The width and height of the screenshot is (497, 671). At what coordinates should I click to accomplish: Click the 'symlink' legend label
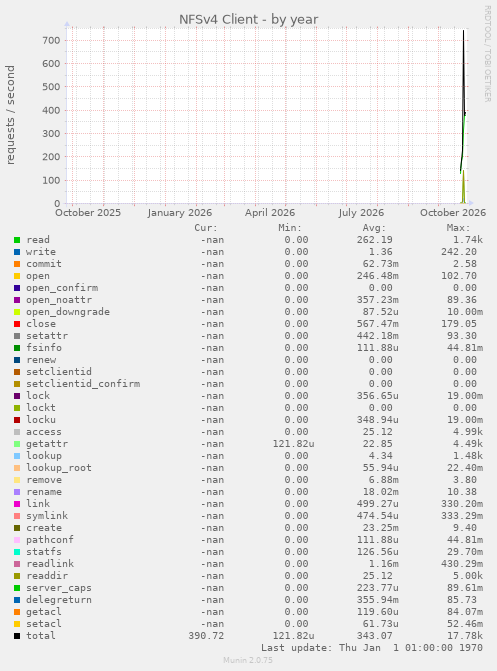pyautogui.click(x=47, y=516)
